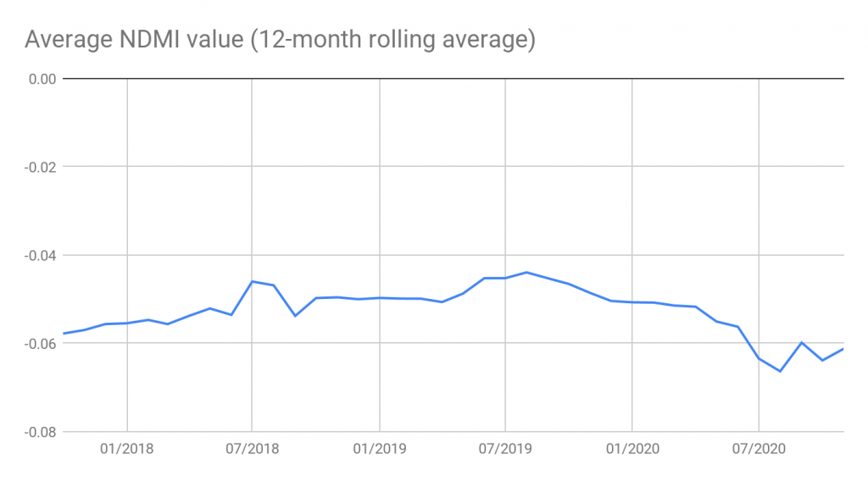Click the chart title 'Average NDMI value'
Screen dimensions: 868x481
coord(280,39)
